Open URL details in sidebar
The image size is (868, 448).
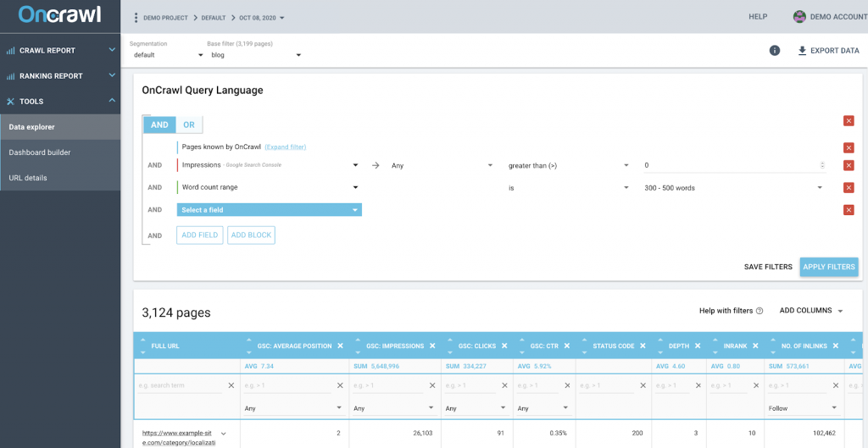tap(28, 178)
